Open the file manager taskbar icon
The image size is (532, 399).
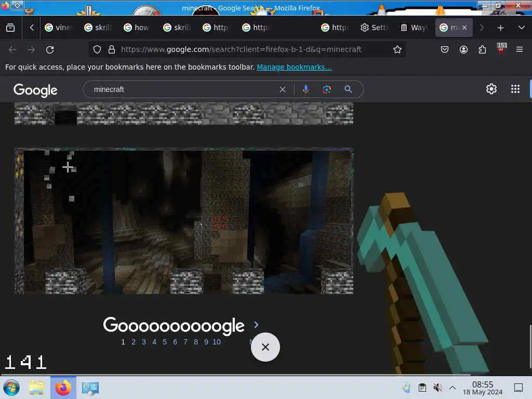tap(37, 388)
